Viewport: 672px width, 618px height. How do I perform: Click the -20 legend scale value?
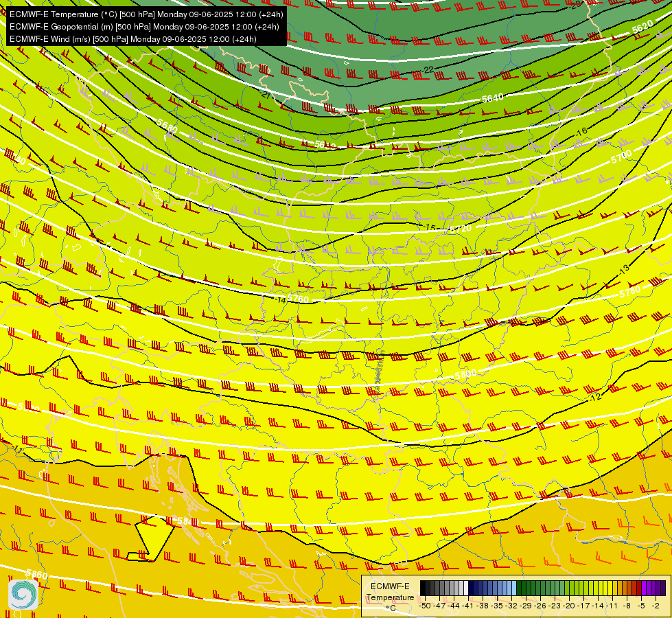[569, 606]
